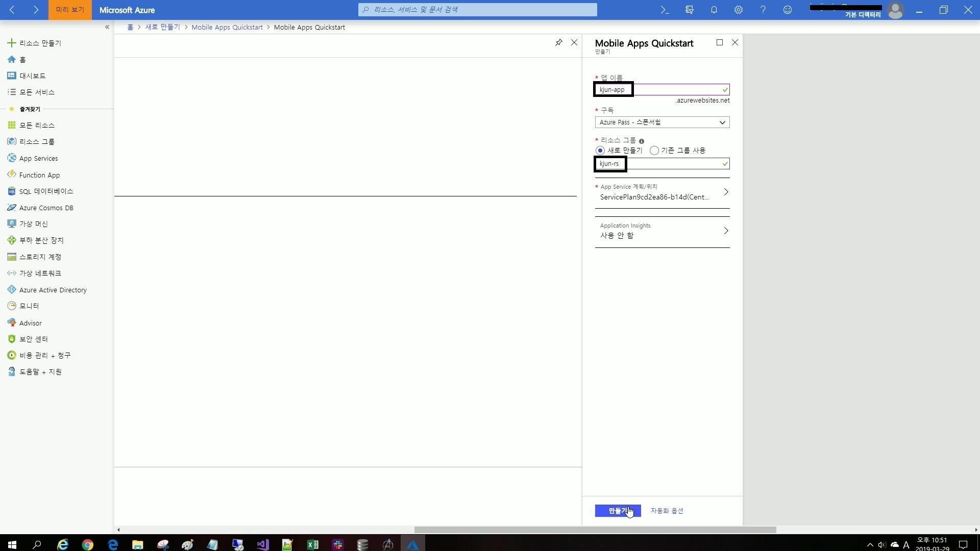
Task: Open feedback smiley icon
Action: [787, 10]
